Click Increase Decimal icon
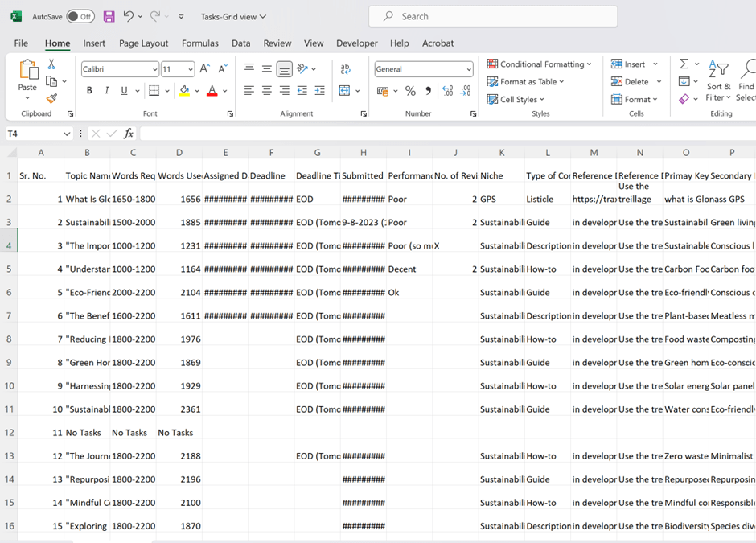Screen dimensions: 756x543 448,91
